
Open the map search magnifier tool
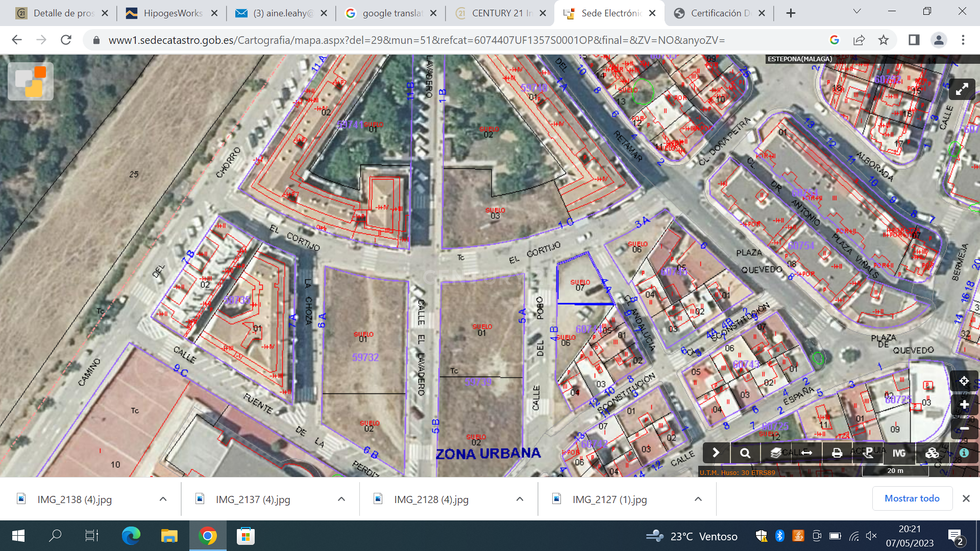click(745, 453)
